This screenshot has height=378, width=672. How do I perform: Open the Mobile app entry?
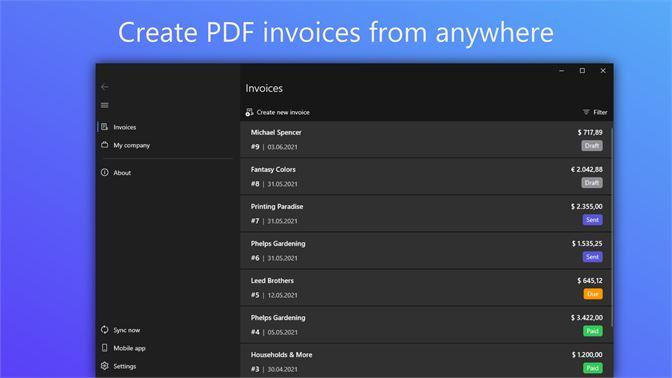tap(129, 348)
